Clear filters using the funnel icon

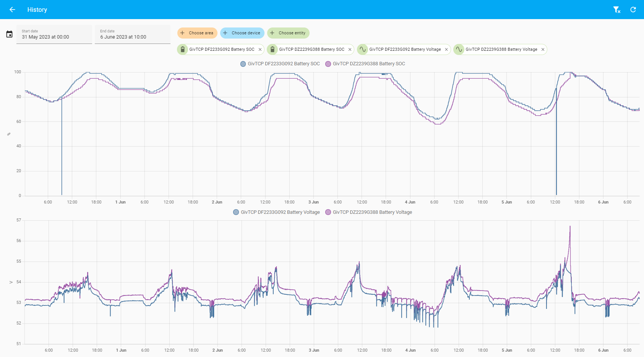click(616, 10)
